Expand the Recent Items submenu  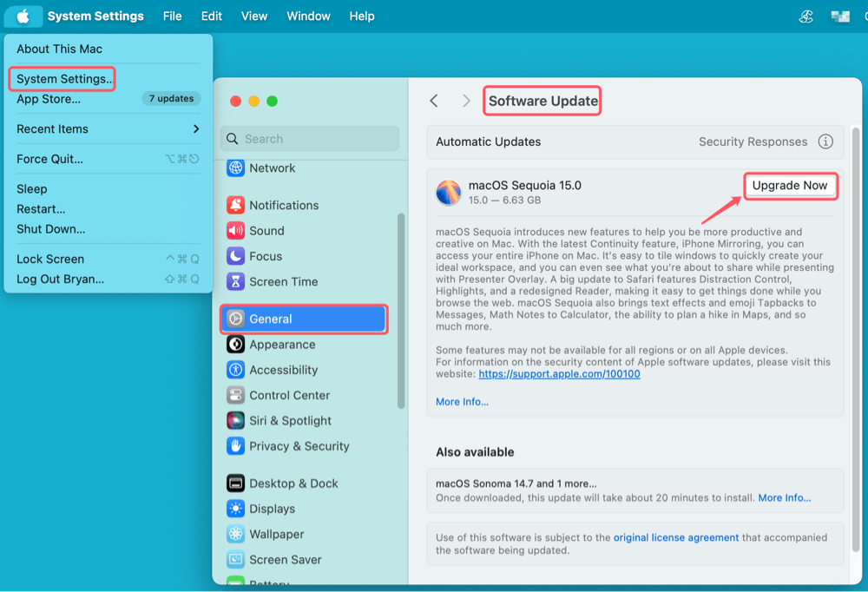196,129
